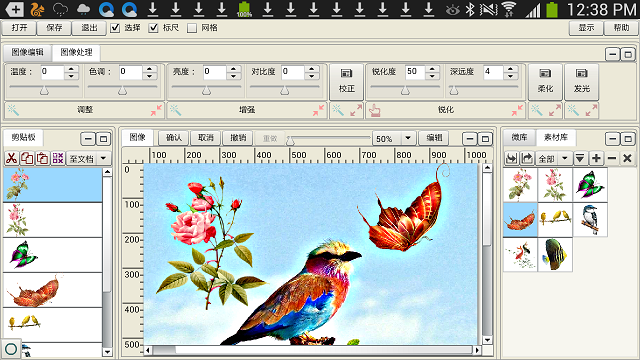The width and height of the screenshot is (640, 360).
Task: Expand the 至文档 dropdown arrow
Action: [x=104, y=158]
